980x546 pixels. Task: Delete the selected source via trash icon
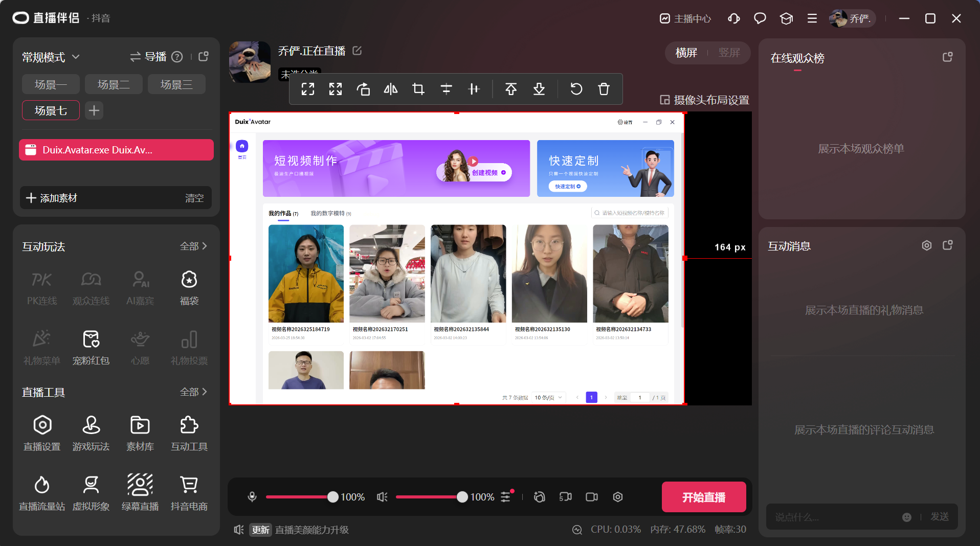point(604,89)
